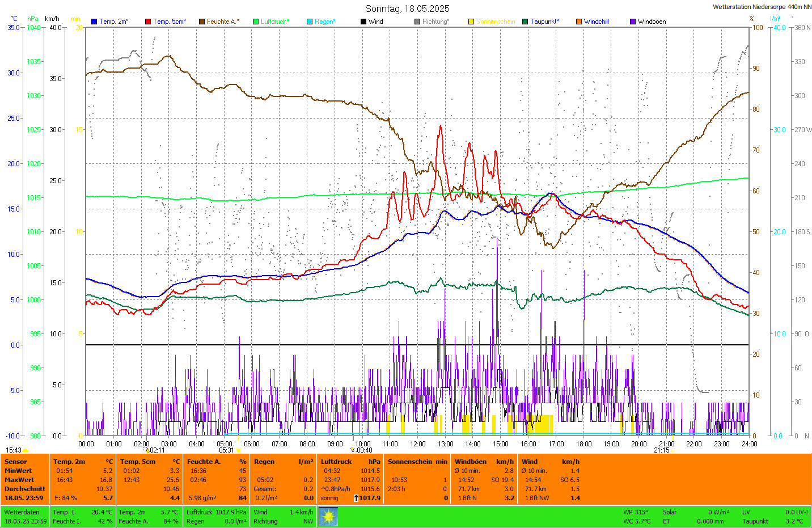Click the moon icon next to 15:43
Screen dimensions: 812x528
(26, 450)
